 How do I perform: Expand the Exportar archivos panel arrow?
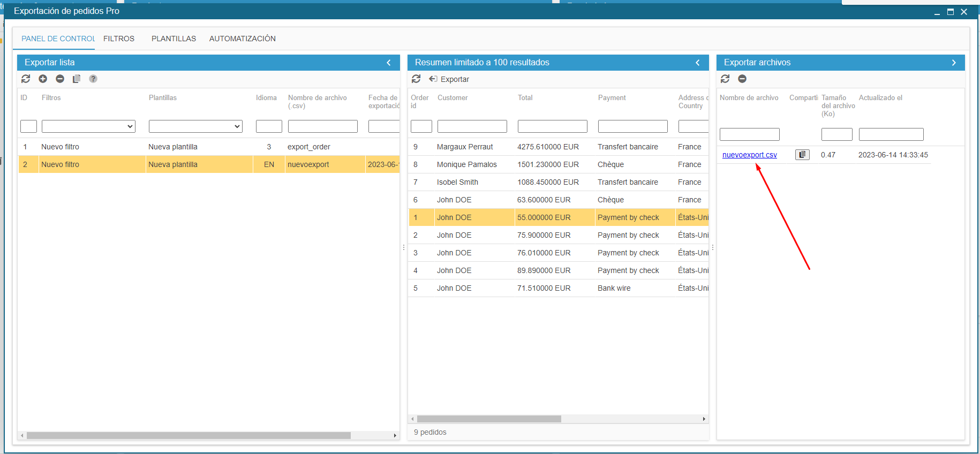(x=954, y=63)
